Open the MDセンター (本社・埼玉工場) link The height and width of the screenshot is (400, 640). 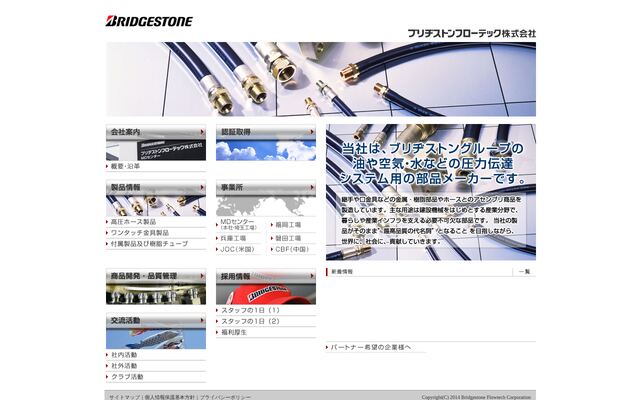[238, 224]
